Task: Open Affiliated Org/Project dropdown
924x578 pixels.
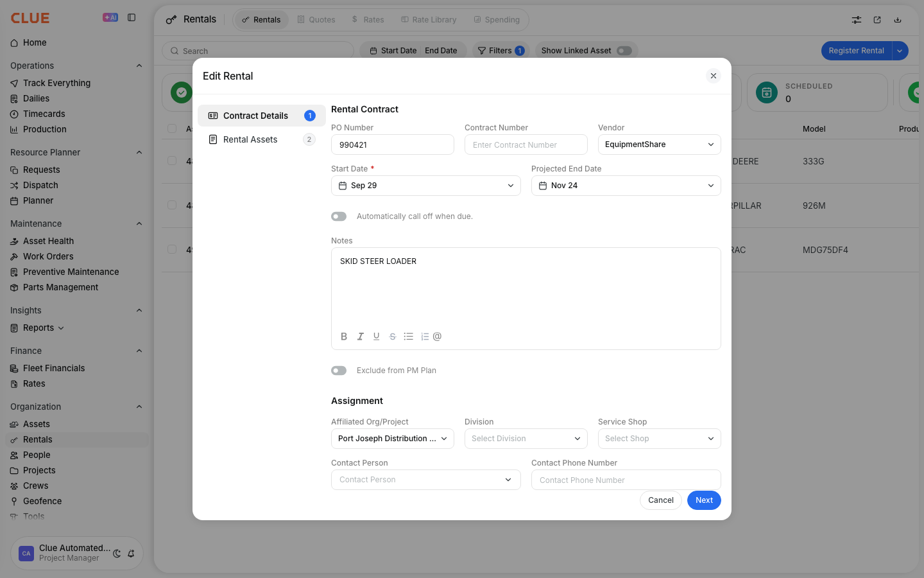Action: pyautogui.click(x=393, y=439)
